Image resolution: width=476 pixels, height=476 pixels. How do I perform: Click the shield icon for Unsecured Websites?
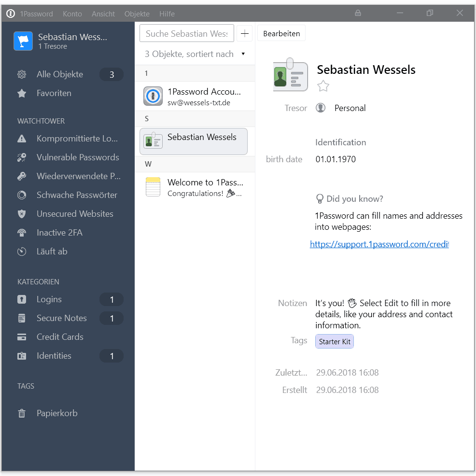(22, 214)
